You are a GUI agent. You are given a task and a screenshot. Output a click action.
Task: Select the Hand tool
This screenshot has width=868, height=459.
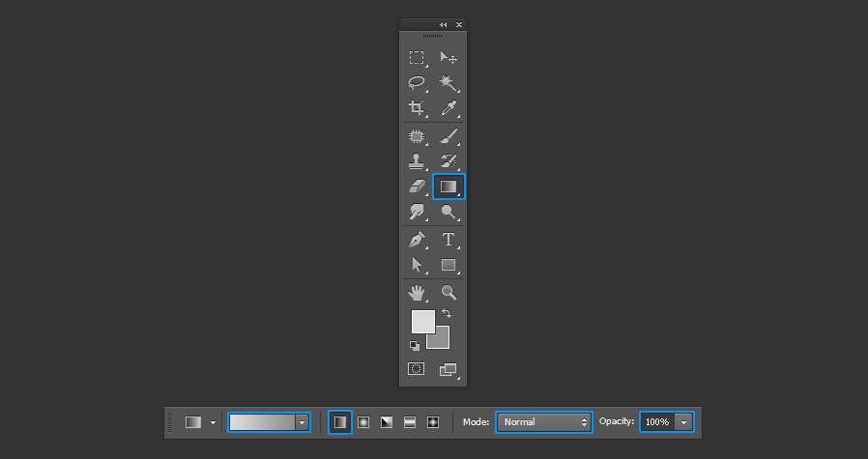[x=417, y=293]
